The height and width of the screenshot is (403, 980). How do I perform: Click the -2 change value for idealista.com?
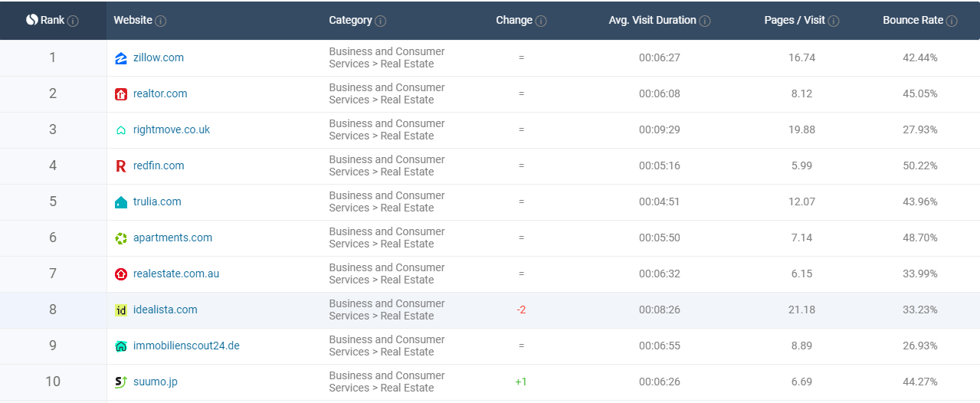(521, 310)
